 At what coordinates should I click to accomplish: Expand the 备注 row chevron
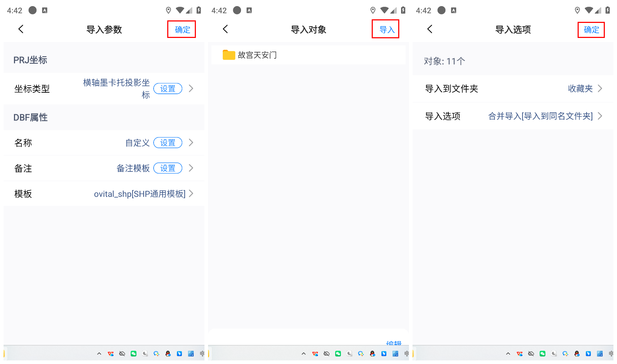191,168
